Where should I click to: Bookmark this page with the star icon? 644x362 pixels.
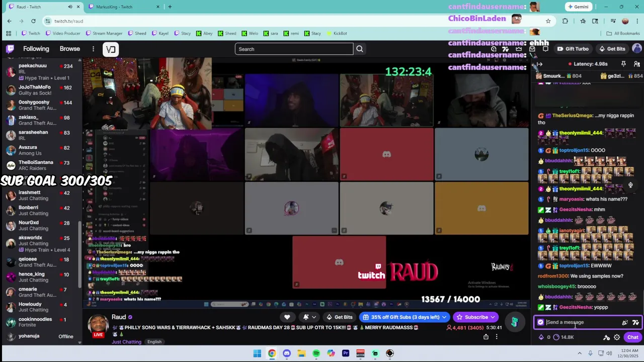(x=548, y=21)
